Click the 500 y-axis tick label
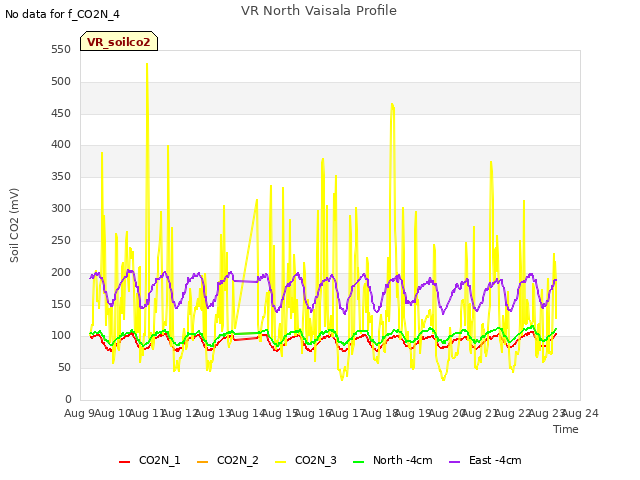The image size is (640, 480). click(x=61, y=82)
